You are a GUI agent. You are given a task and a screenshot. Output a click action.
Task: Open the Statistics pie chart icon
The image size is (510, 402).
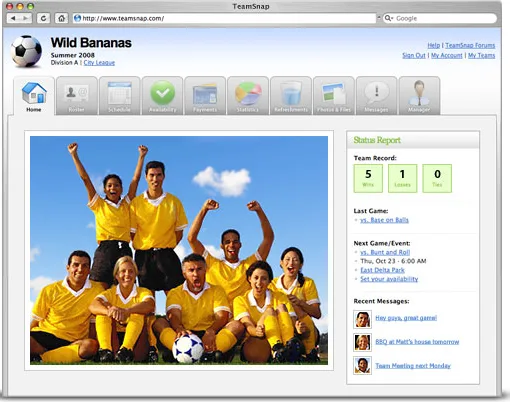click(248, 93)
